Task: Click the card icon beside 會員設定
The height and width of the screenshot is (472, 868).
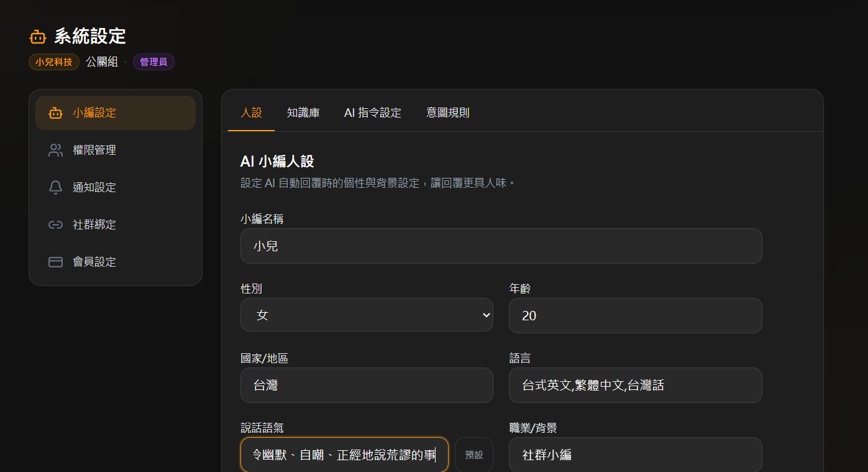Action: 55,262
